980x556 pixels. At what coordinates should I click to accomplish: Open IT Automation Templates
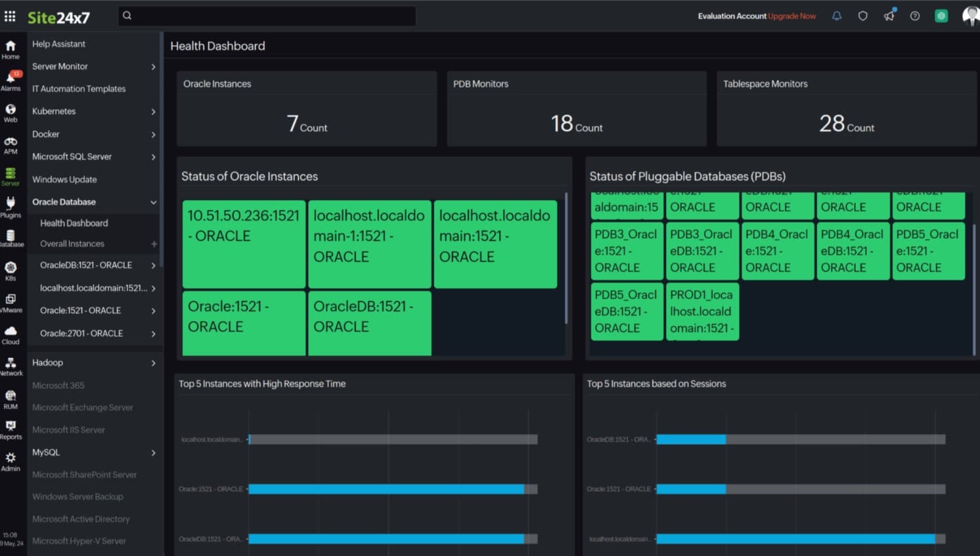coord(79,89)
